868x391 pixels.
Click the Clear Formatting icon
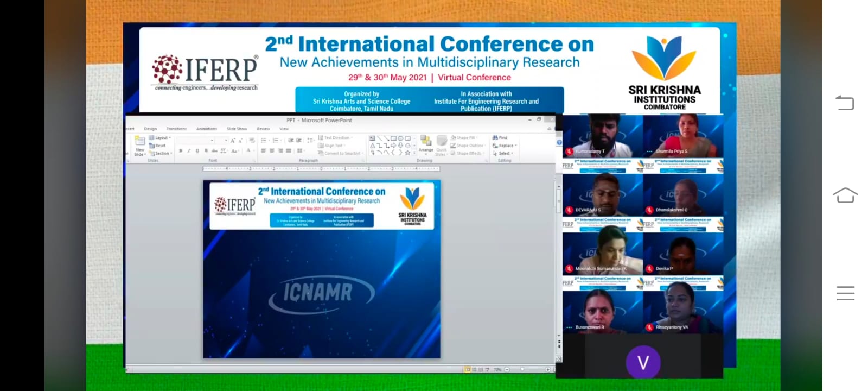(252, 140)
